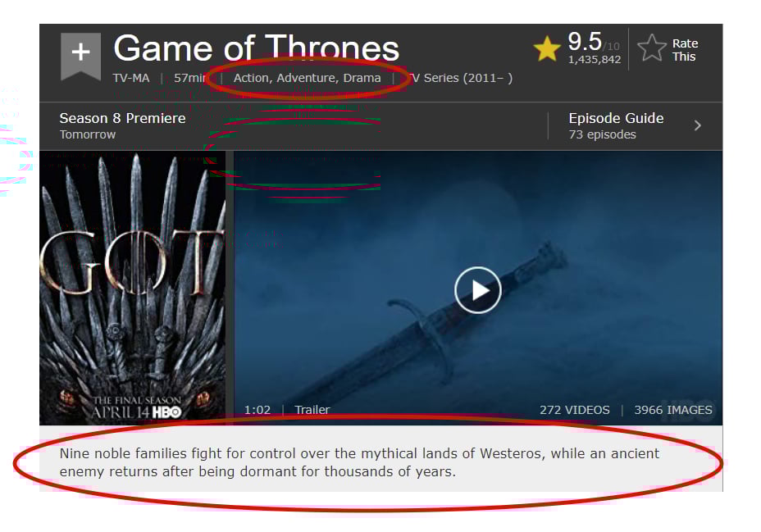Click the empty Rate This star

pyautogui.click(x=651, y=48)
